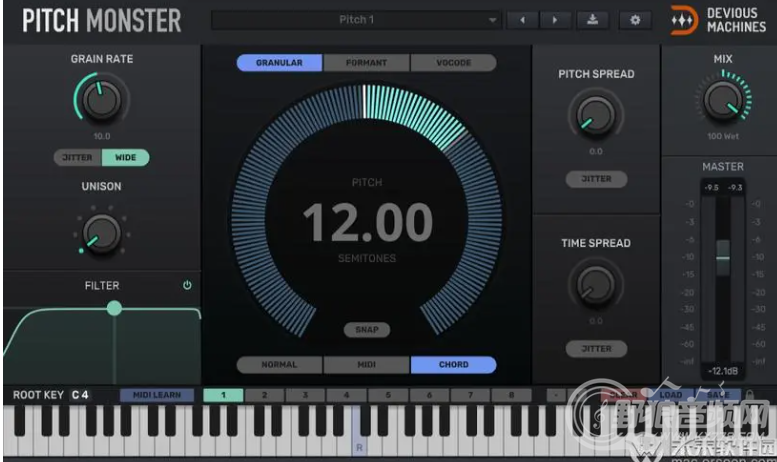
Task: Click the 10.0 grain rate value
Action: pos(102,136)
